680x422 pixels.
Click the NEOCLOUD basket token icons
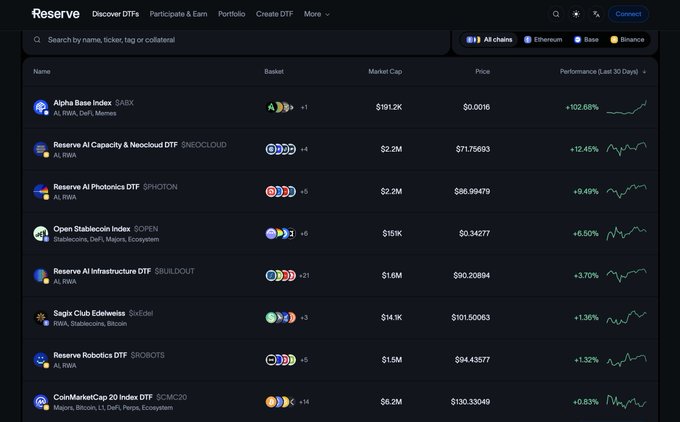point(281,149)
